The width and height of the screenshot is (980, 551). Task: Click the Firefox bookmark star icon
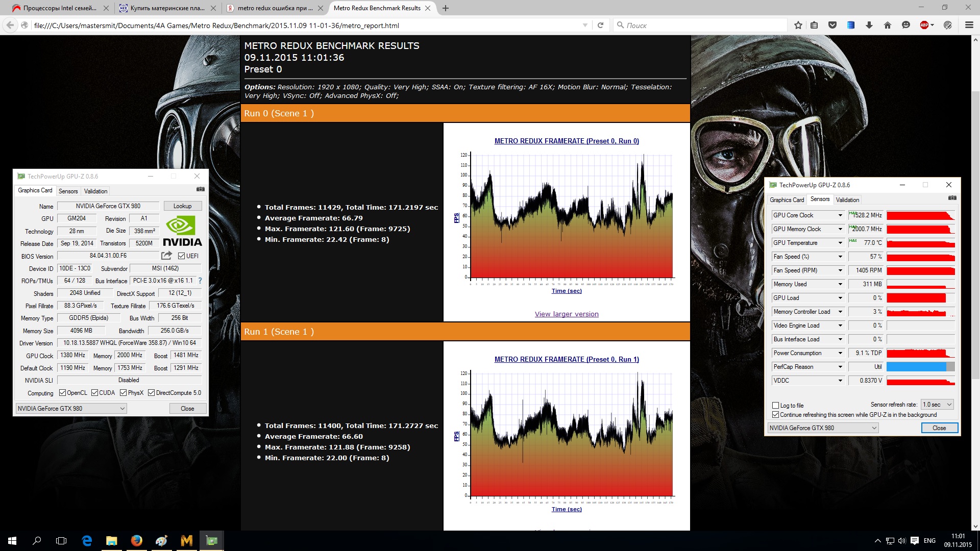click(x=798, y=25)
